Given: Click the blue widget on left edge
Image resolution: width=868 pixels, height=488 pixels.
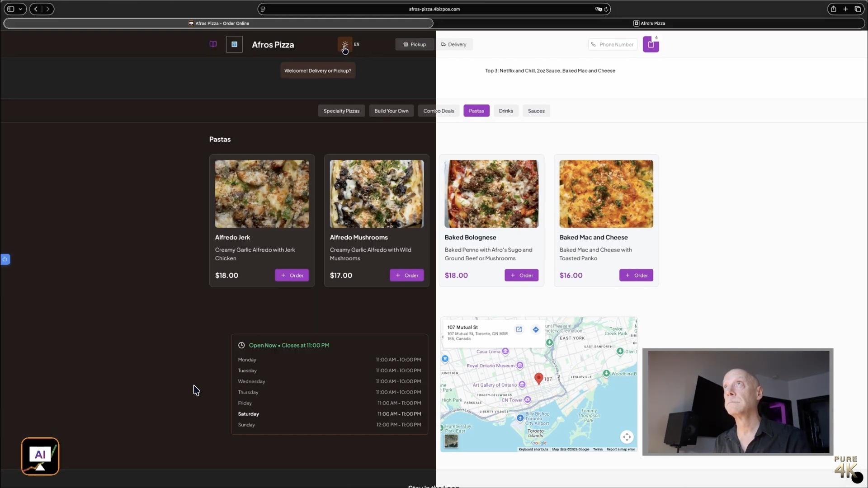Looking at the screenshot, I should tap(5, 259).
